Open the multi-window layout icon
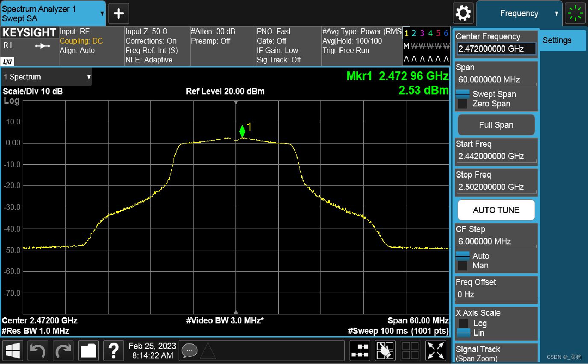This screenshot has height=364, width=588. coord(411,351)
